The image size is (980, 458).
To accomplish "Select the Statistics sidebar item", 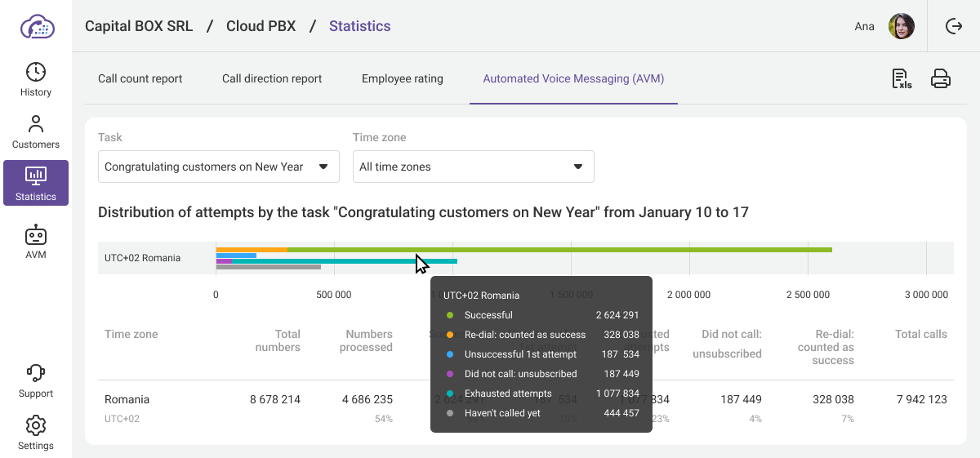I will 36,183.
